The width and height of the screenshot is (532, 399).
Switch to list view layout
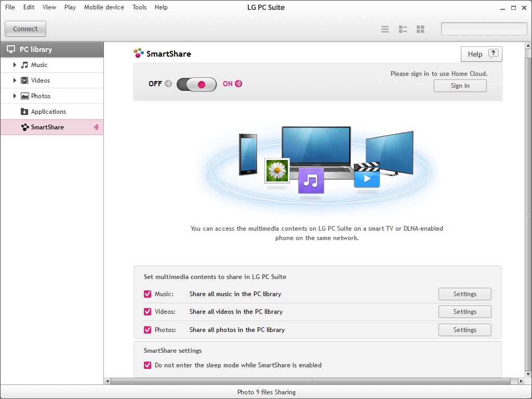tap(403, 29)
